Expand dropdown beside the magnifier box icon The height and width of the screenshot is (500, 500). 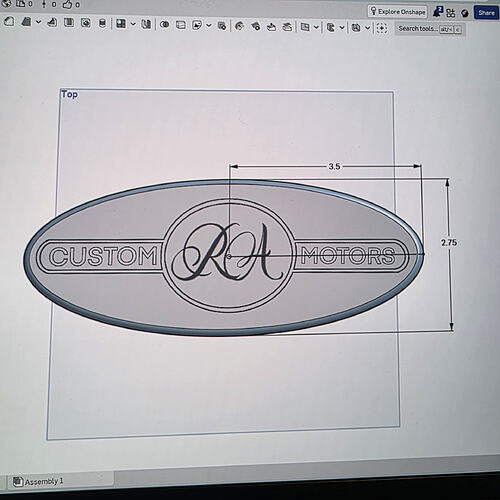point(367,28)
